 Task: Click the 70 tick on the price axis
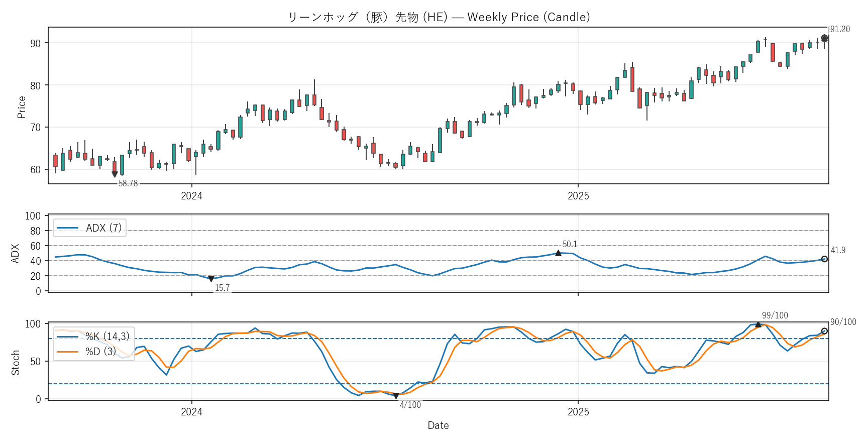click(35, 128)
